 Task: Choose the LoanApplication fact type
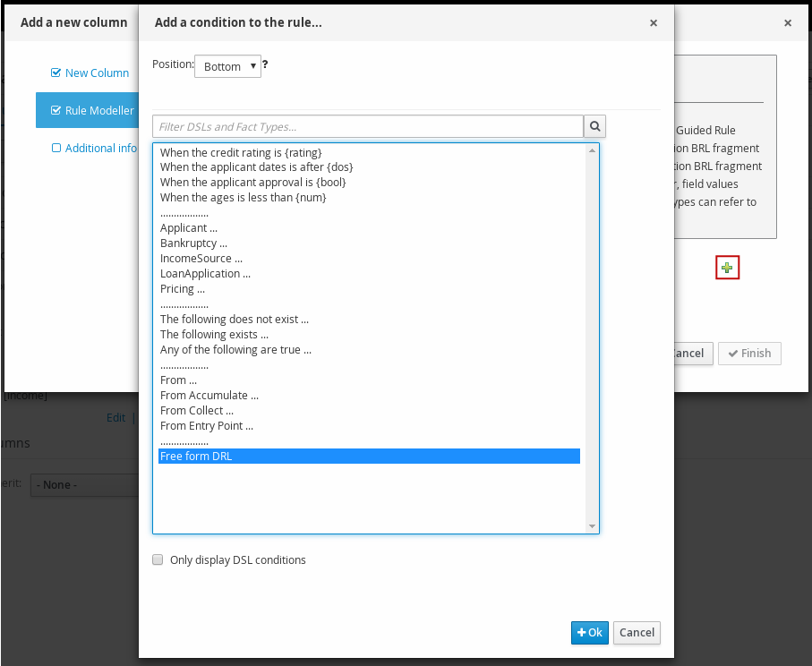205,274
